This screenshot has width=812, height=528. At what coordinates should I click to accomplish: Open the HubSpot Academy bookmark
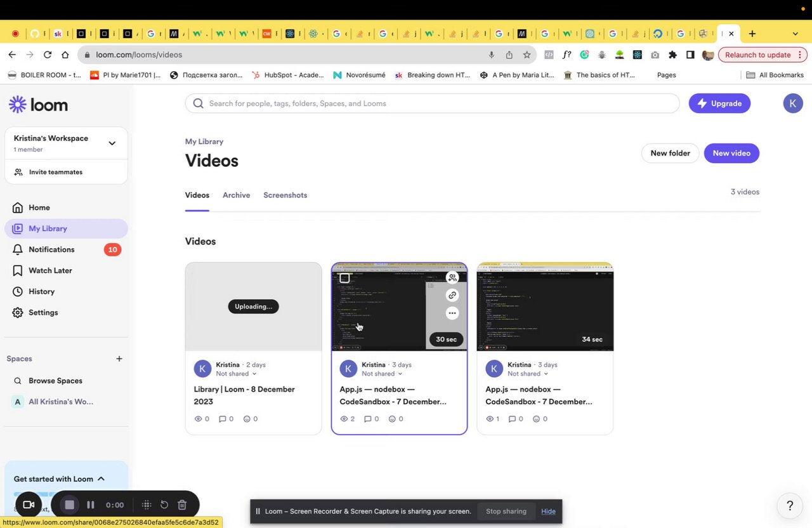coord(288,75)
